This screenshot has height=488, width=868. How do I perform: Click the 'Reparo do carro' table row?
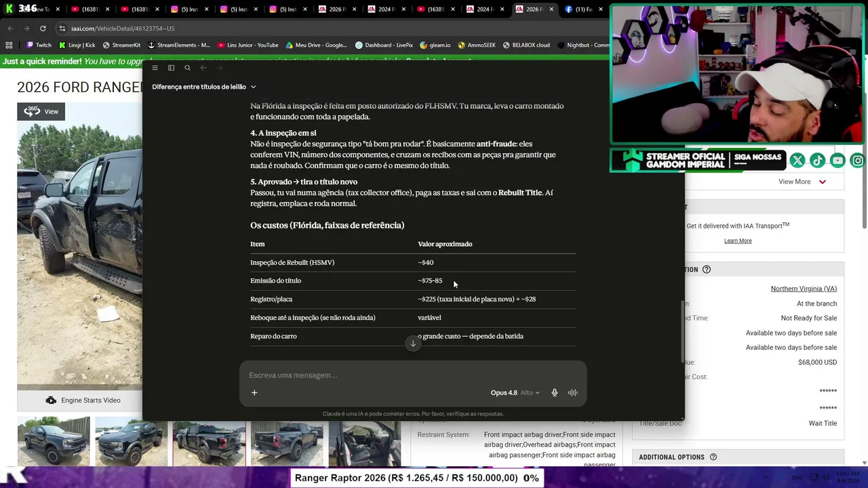[413, 336]
